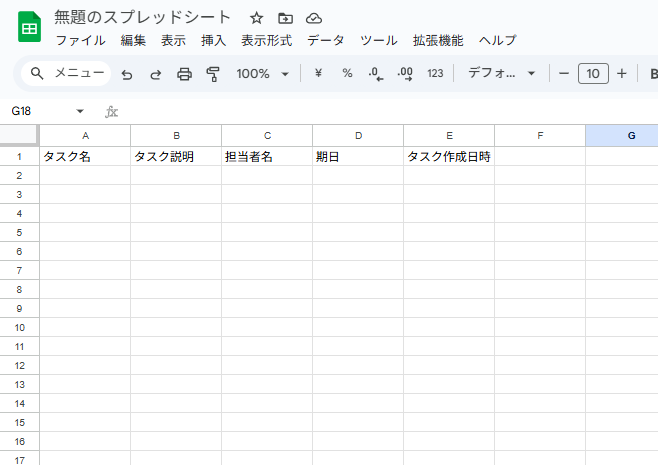Open the 表示形式 menu
658x465 pixels.
point(266,40)
